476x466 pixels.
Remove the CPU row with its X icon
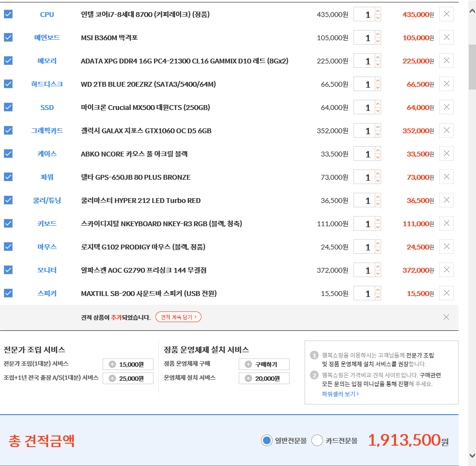pos(446,14)
